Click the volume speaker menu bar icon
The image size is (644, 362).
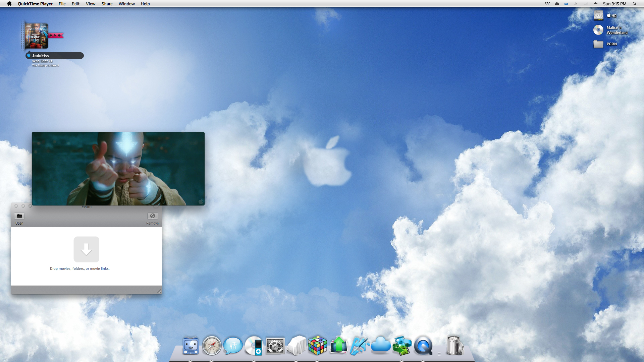[x=596, y=4]
